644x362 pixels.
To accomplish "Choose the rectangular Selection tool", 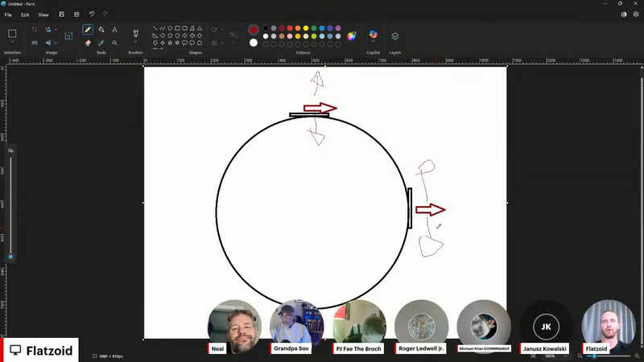I will 12,33.
